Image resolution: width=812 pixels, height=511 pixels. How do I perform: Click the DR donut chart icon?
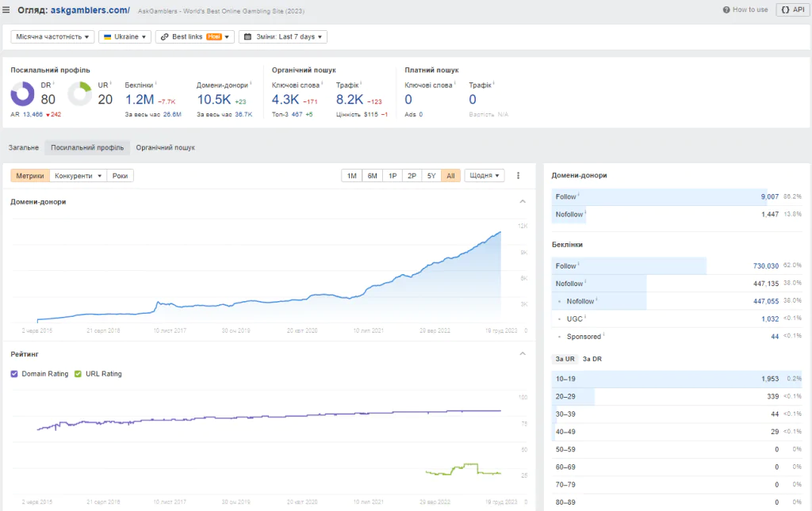[22, 94]
